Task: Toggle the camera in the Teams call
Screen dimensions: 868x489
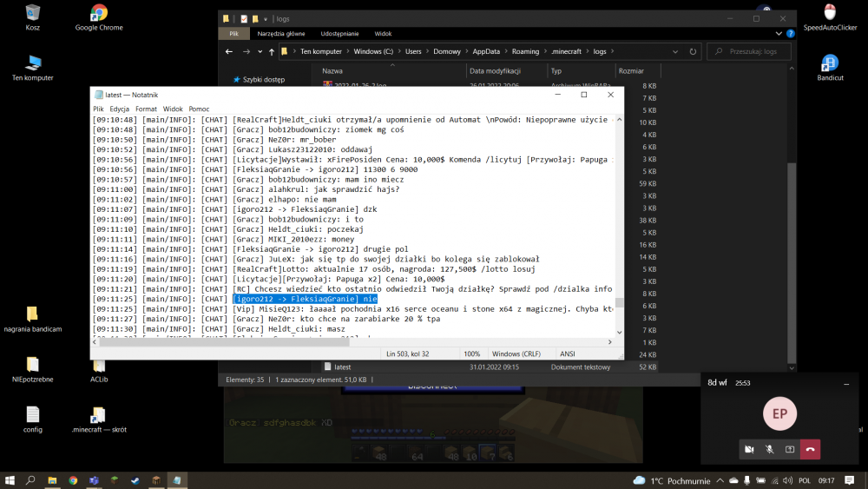Action: 748,449
